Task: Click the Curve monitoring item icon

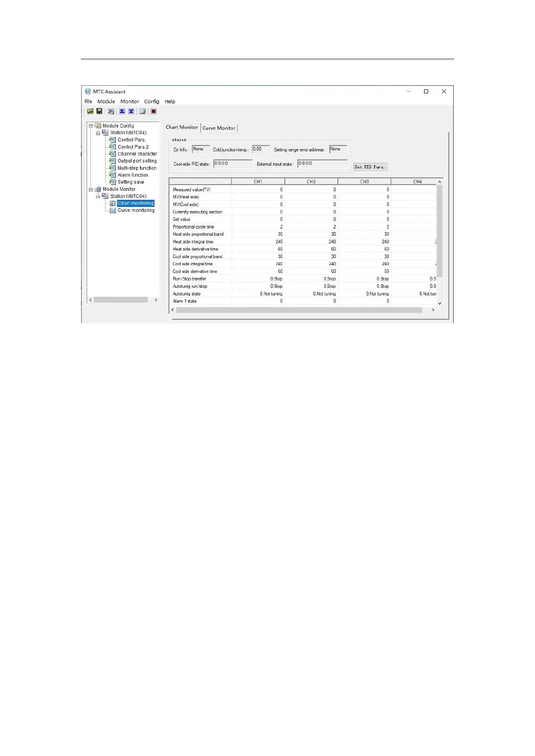Action: click(x=113, y=210)
